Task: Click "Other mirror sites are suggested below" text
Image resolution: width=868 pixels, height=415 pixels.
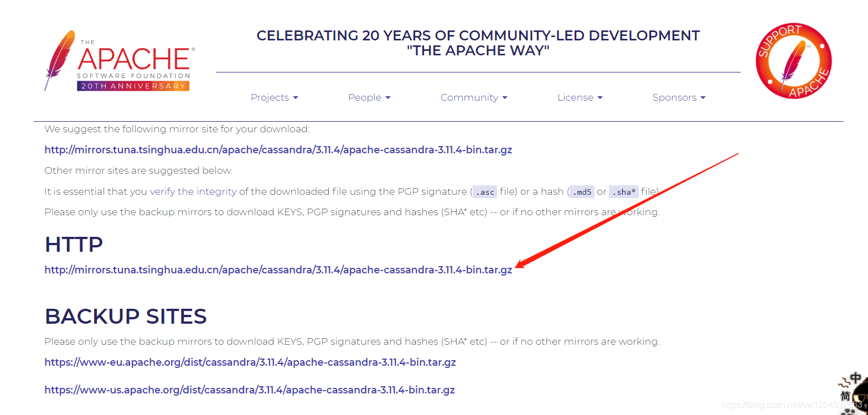Action: pos(138,170)
